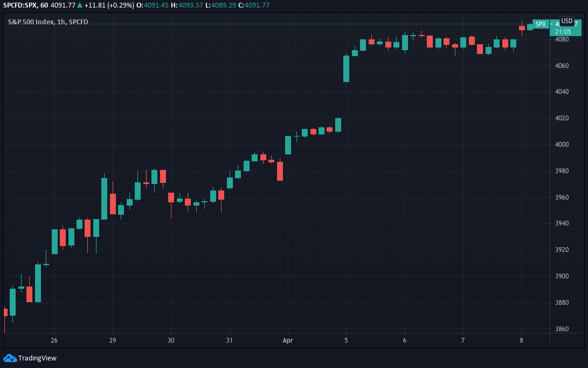This screenshot has width=588, height=368.
Task: Click the 4080 price axis label
Action: point(562,39)
